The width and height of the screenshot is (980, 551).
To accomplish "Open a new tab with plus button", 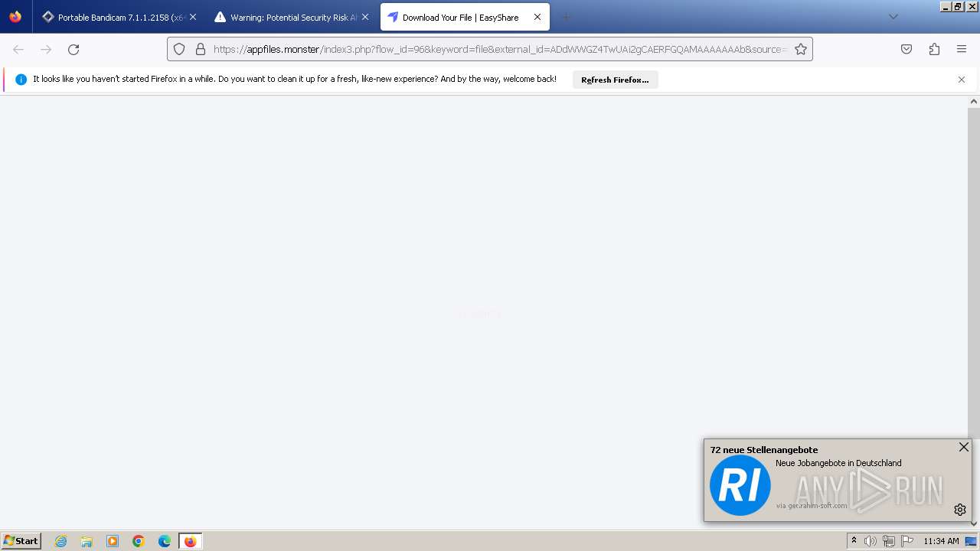I will [x=567, y=17].
